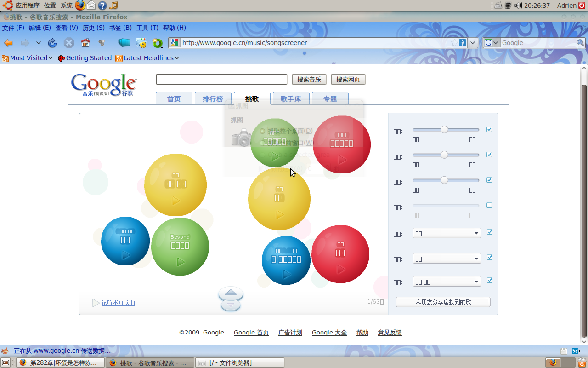Expand the Most Visited bookmarks folder
The height and width of the screenshot is (368, 588).
(x=28, y=58)
